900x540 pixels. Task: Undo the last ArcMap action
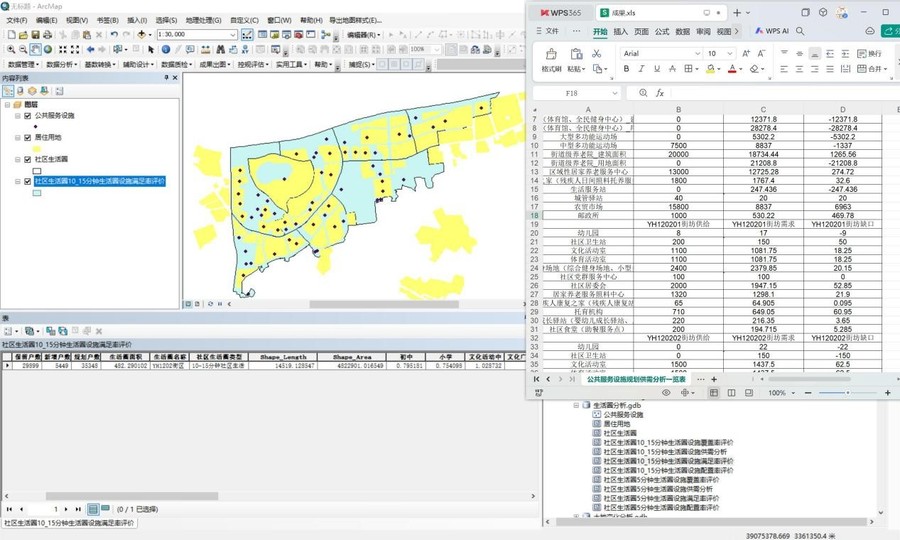pos(114,35)
